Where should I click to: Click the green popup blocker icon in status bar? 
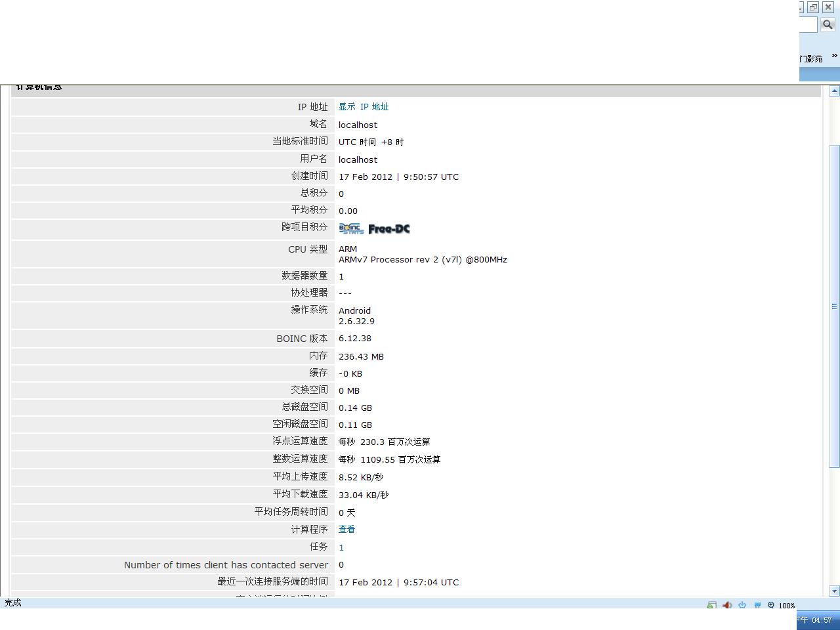point(711,605)
